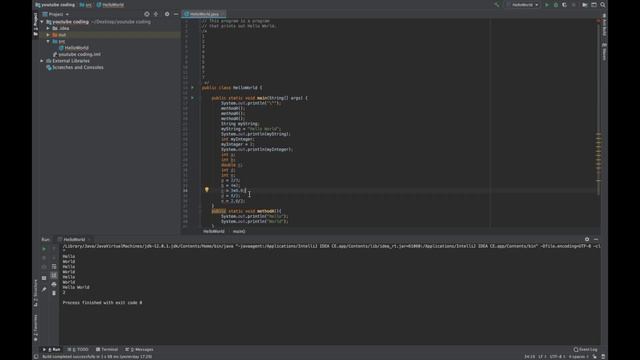Screen dimensions: 640x360
Task: Open the Terminal tool window tab
Action: (107, 349)
